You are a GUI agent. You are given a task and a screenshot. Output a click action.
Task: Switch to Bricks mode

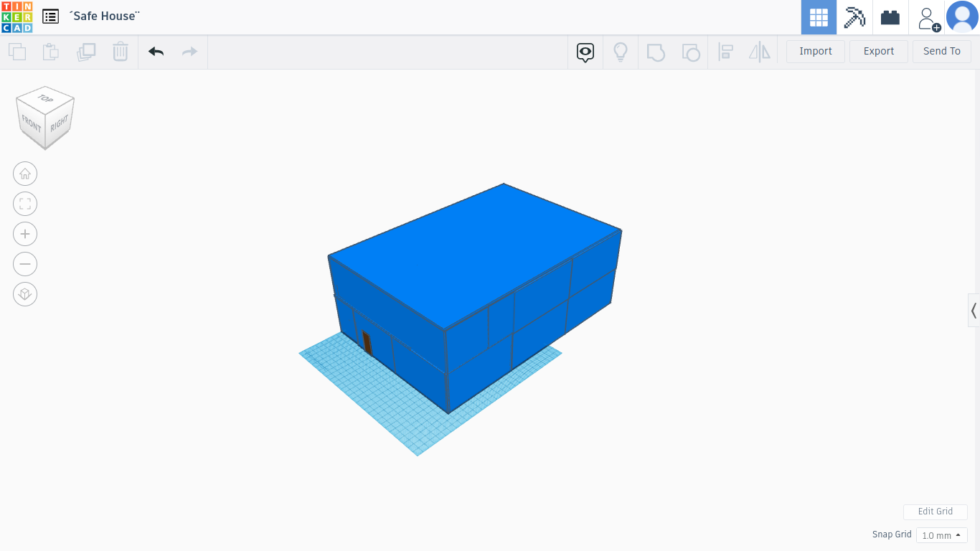[890, 17]
